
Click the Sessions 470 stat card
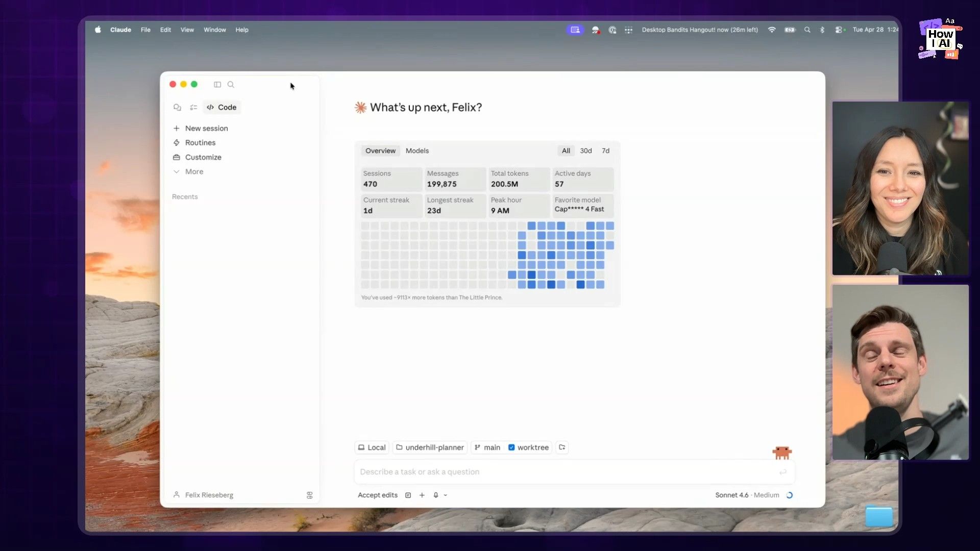(x=391, y=179)
